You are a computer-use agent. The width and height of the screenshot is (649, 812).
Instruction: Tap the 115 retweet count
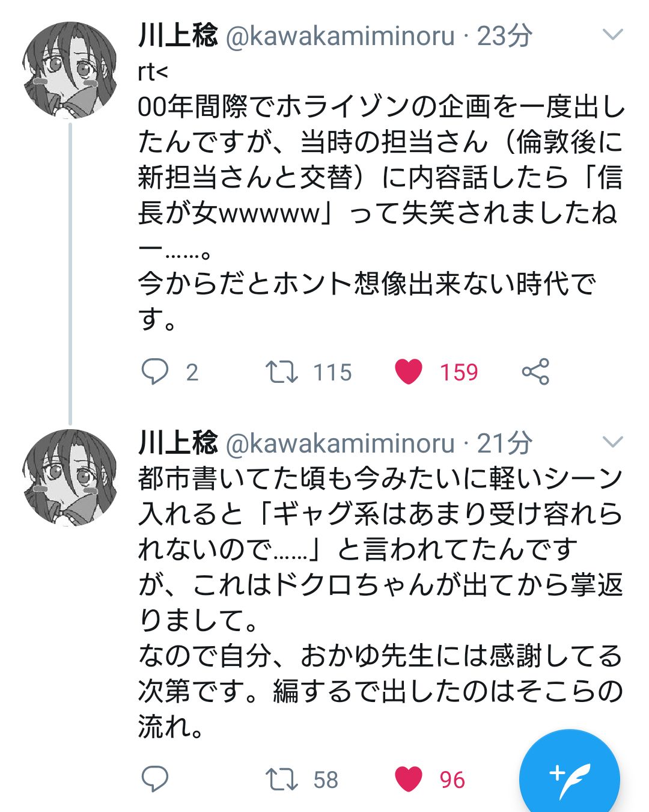(x=332, y=373)
